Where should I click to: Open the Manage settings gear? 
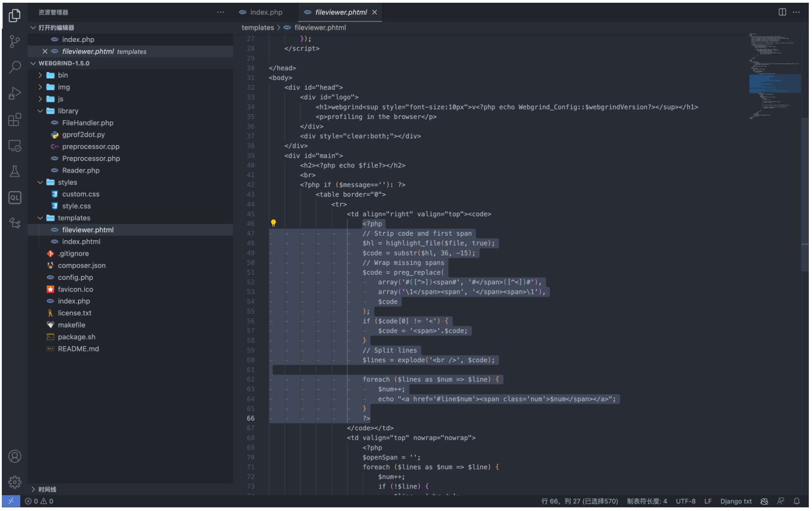click(15, 481)
